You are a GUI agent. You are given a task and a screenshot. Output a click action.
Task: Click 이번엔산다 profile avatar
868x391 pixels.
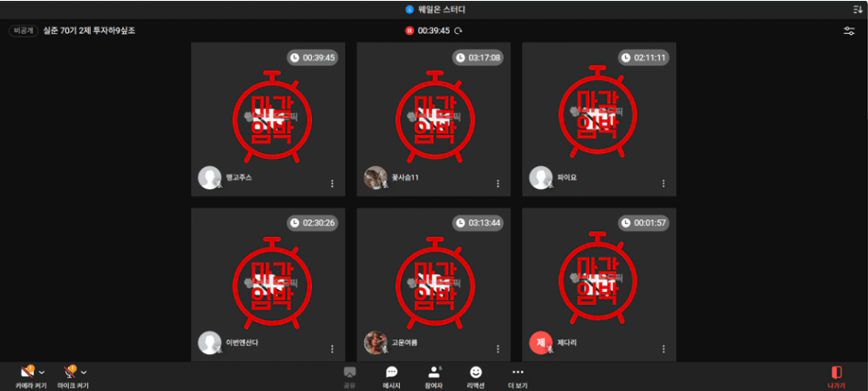(x=209, y=343)
